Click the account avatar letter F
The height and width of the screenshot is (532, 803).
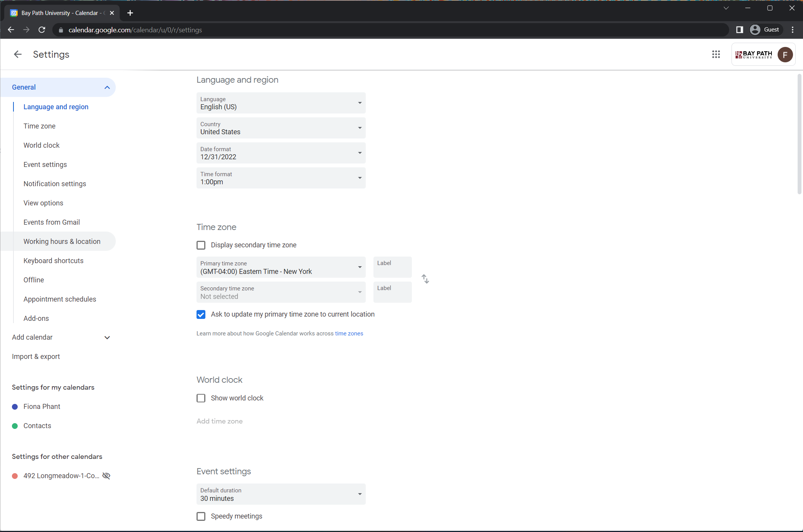pyautogui.click(x=785, y=54)
